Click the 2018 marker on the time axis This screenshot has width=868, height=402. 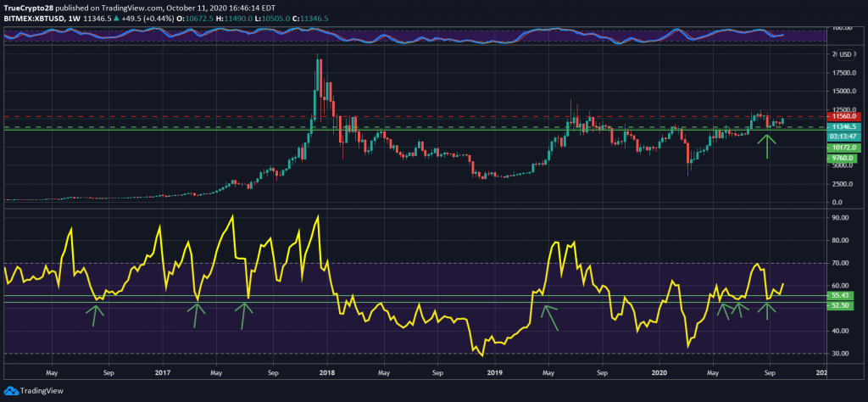[x=325, y=371]
